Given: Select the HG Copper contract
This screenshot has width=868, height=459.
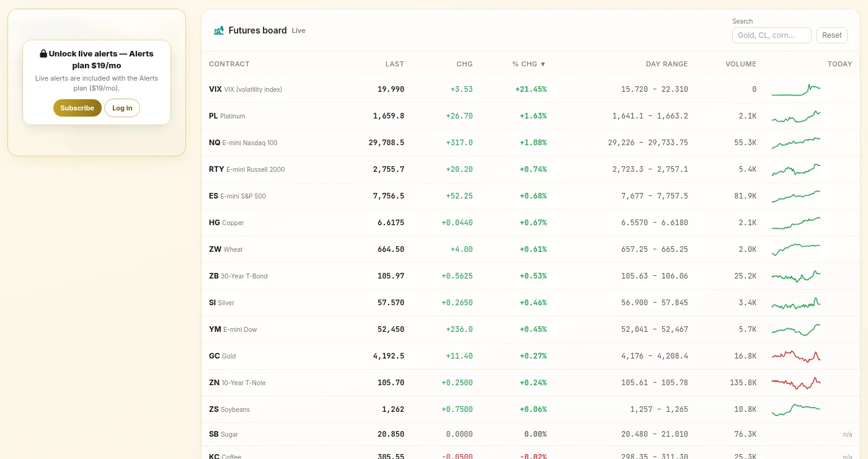Looking at the screenshot, I should click(226, 223).
